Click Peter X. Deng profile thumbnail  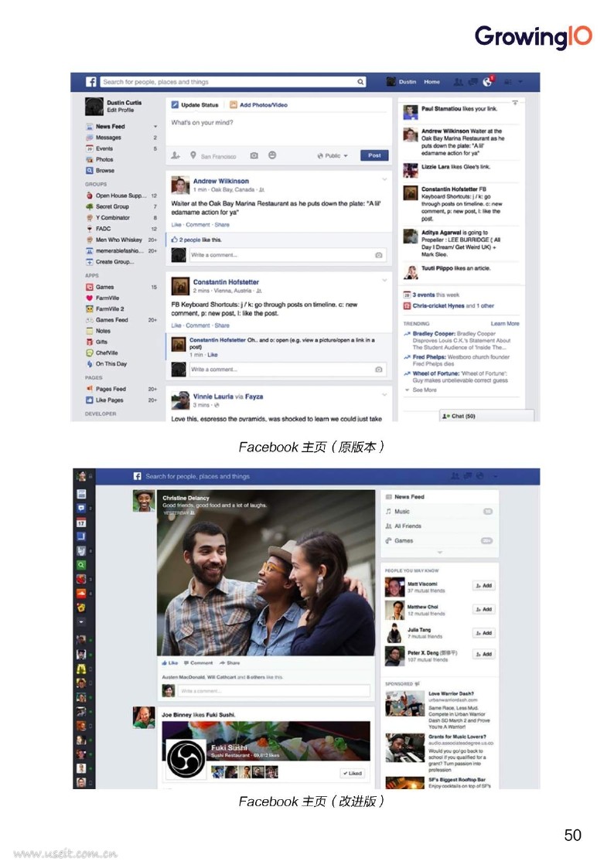pyautogui.click(x=394, y=656)
